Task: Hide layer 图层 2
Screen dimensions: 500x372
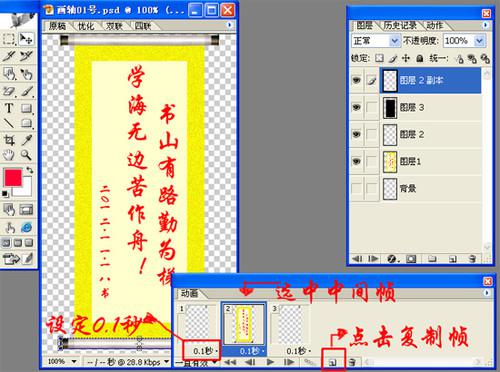Action: point(357,134)
